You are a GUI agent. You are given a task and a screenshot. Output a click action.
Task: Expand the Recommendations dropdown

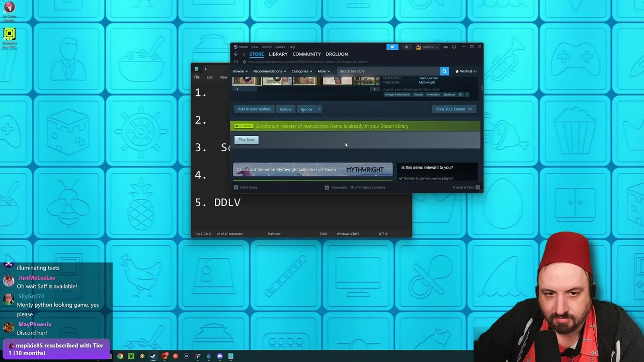coord(270,71)
